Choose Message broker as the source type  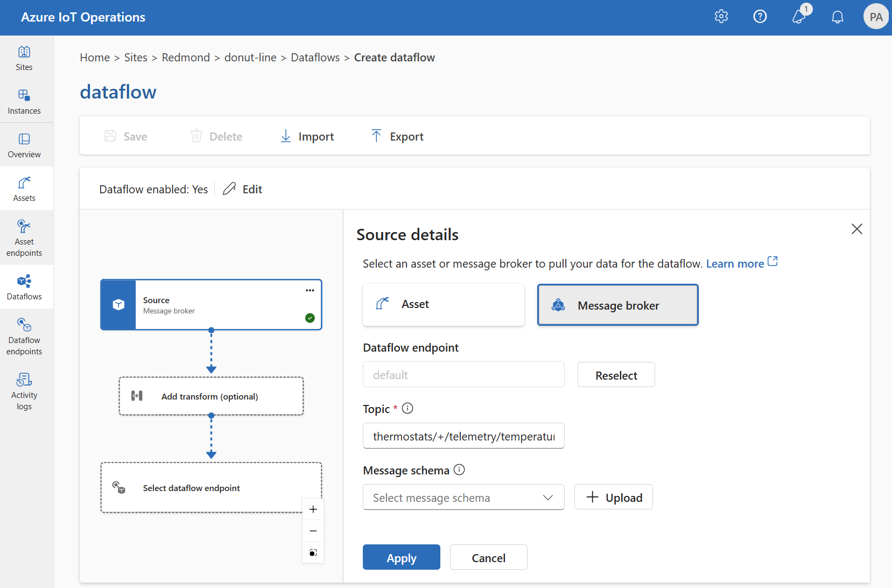coord(618,305)
